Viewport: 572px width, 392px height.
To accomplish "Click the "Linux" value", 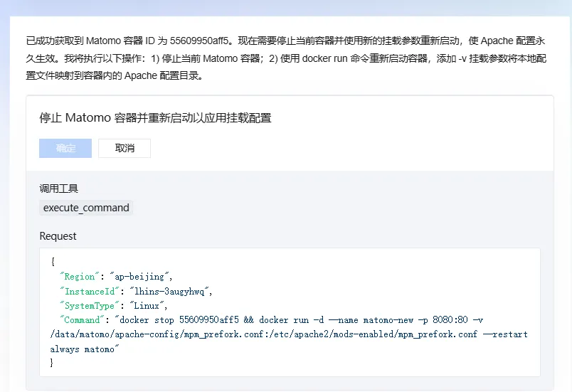I will tap(147, 306).
